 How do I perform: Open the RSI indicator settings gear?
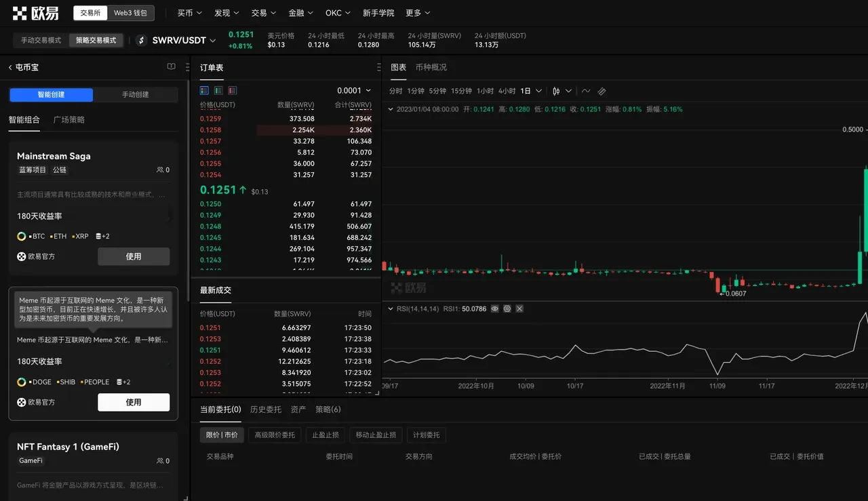507,308
